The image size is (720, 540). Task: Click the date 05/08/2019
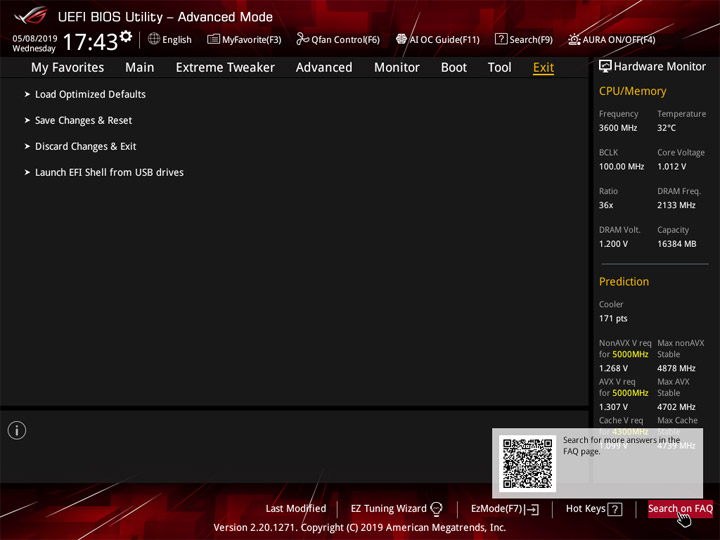click(35, 39)
